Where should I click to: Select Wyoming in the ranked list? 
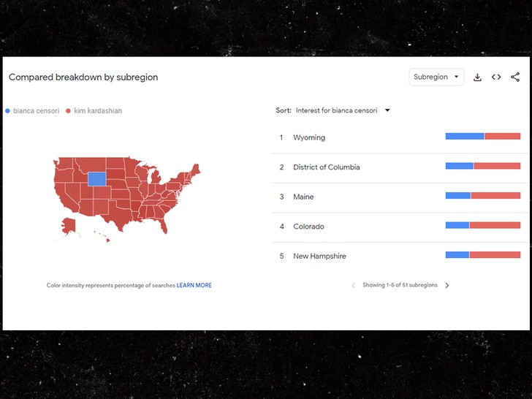click(x=309, y=137)
